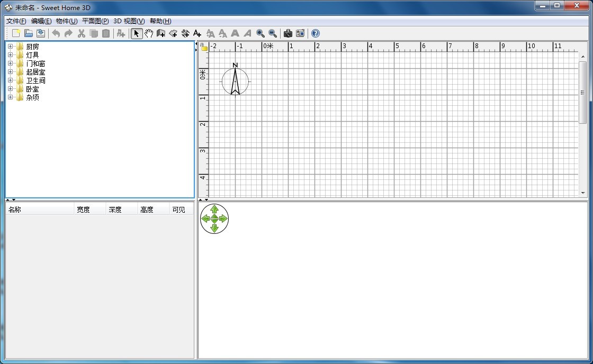Viewport: 593px width, 364px height.
Task: Expand the 卧室 folder node
Action: tap(10, 89)
